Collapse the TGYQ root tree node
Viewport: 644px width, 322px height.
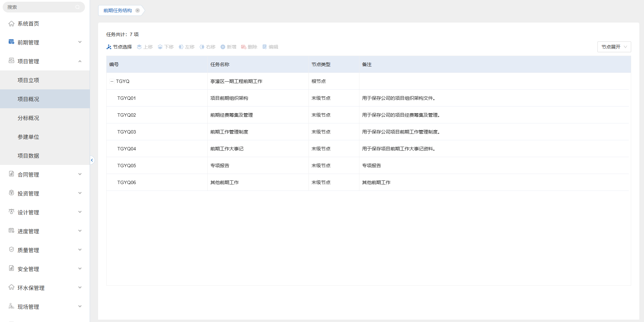pos(112,81)
